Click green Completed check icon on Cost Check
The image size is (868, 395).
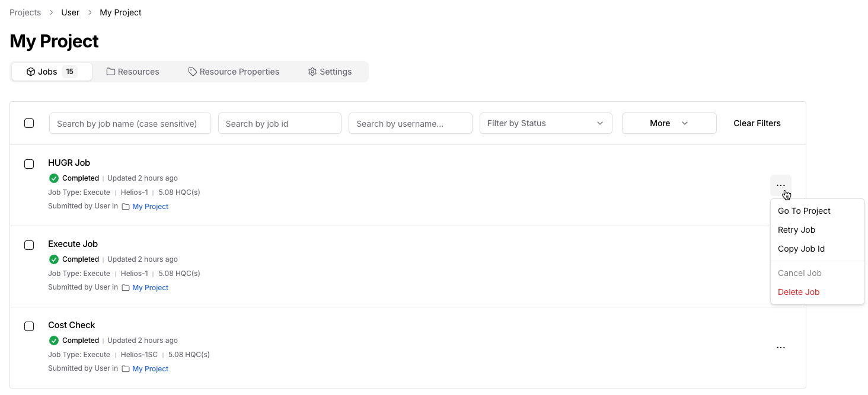(54, 341)
